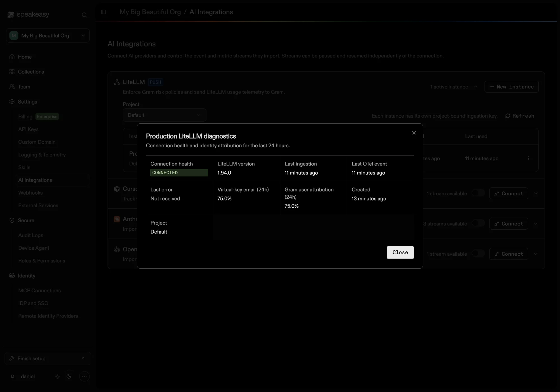Switch to light theme sun icon

pyautogui.click(x=57, y=376)
